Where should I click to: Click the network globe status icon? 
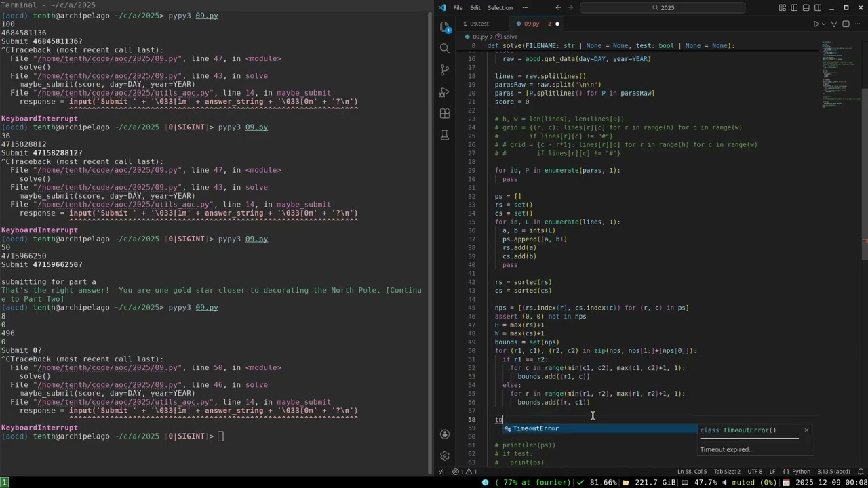(486, 483)
